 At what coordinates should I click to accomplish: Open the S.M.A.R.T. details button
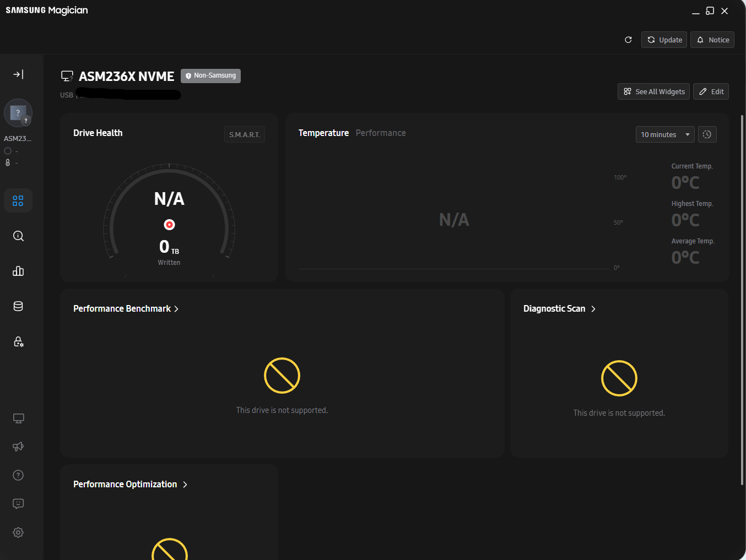click(x=245, y=134)
